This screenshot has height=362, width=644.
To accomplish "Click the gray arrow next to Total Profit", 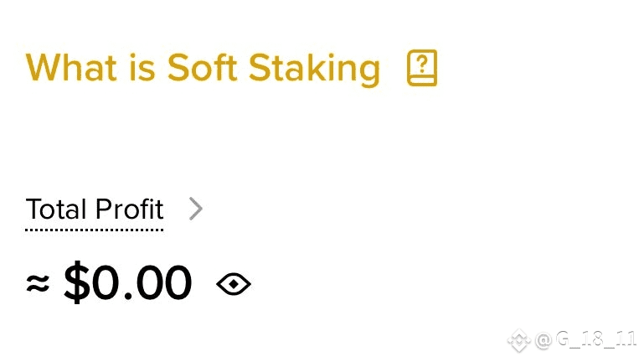I will click(195, 209).
